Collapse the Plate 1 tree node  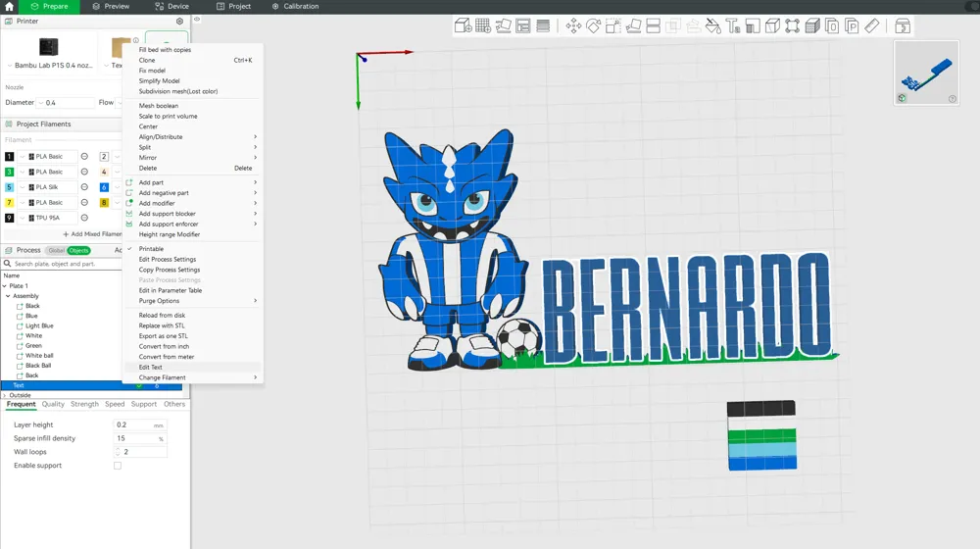click(5, 285)
